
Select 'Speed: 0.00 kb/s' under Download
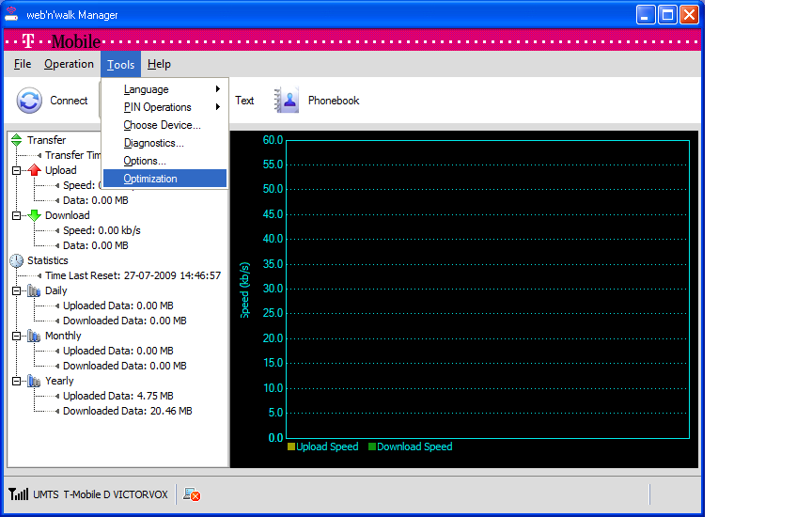click(101, 230)
